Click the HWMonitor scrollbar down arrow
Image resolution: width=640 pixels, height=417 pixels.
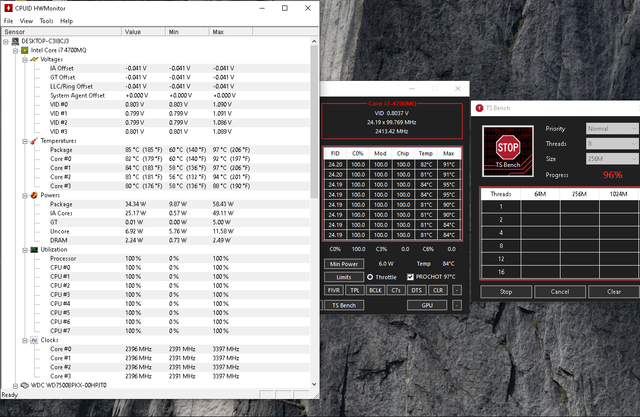pyautogui.click(x=314, y=384)
